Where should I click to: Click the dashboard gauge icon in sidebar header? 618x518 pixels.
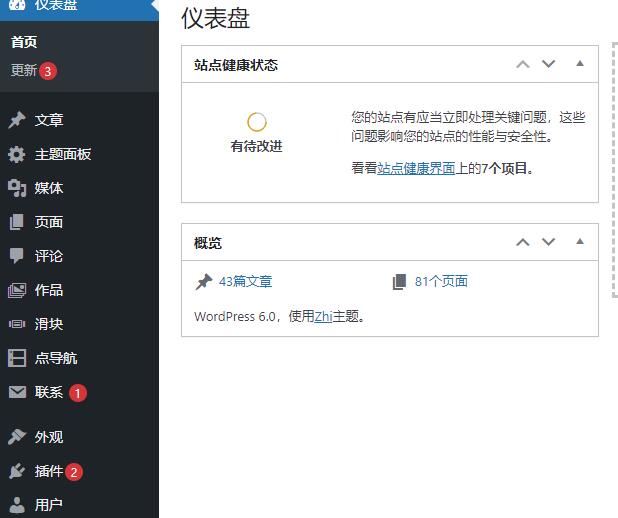pyautogui.click(x=17, y=5)
